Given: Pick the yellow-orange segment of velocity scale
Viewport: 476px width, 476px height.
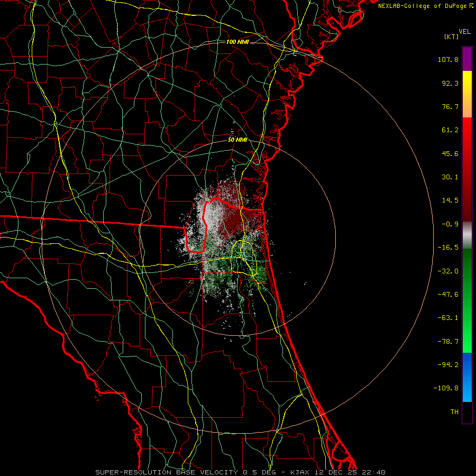Looking at the screenshot, I should point(467,94).
